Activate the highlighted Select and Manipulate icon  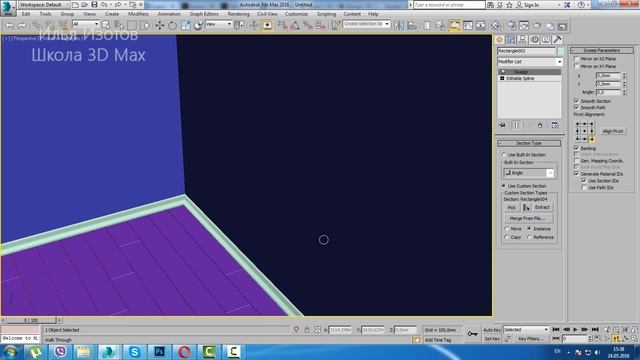267,25
